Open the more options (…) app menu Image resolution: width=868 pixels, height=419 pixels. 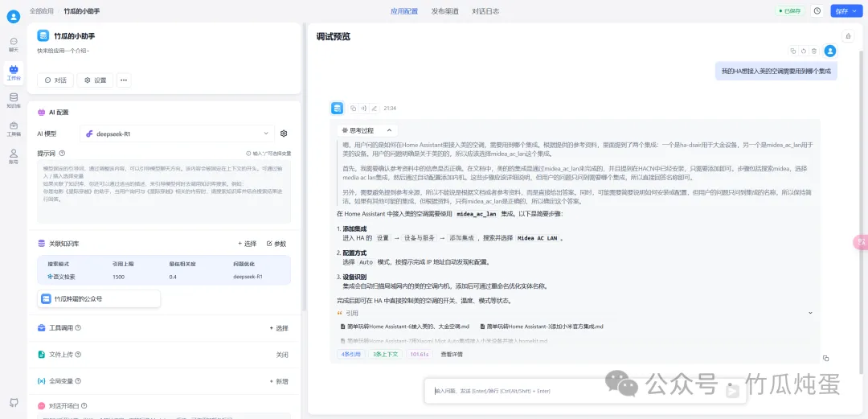(x=124, y=80)
